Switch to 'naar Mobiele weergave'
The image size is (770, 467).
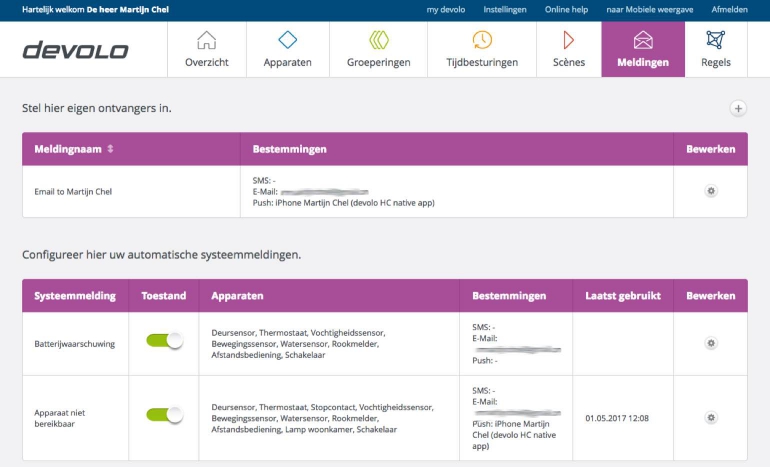tap(647, 9)
